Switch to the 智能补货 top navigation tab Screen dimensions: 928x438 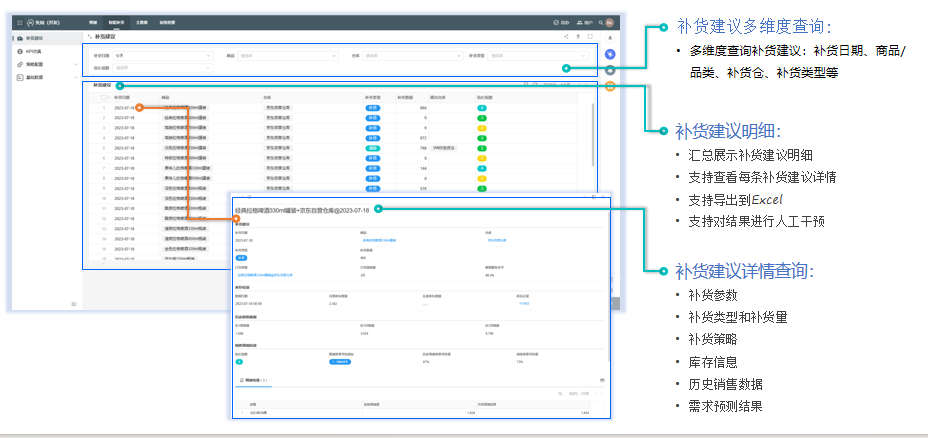[x=116, y=21]
